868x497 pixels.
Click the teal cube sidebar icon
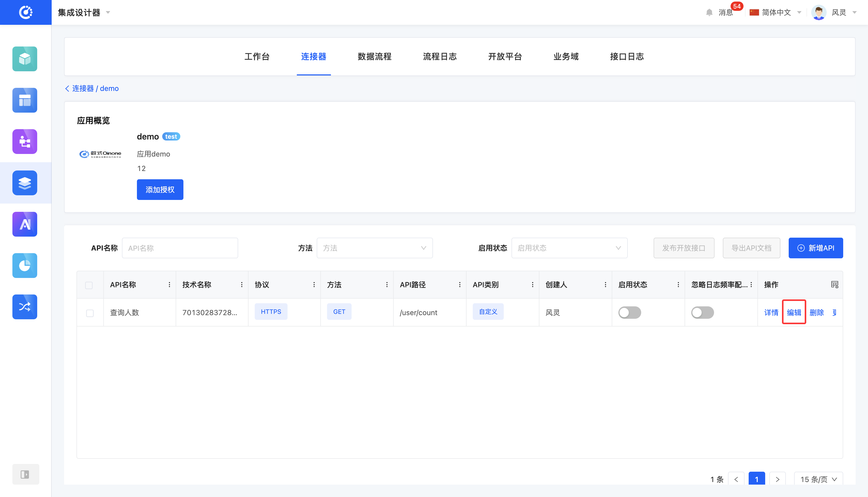[x=25, y=59]
